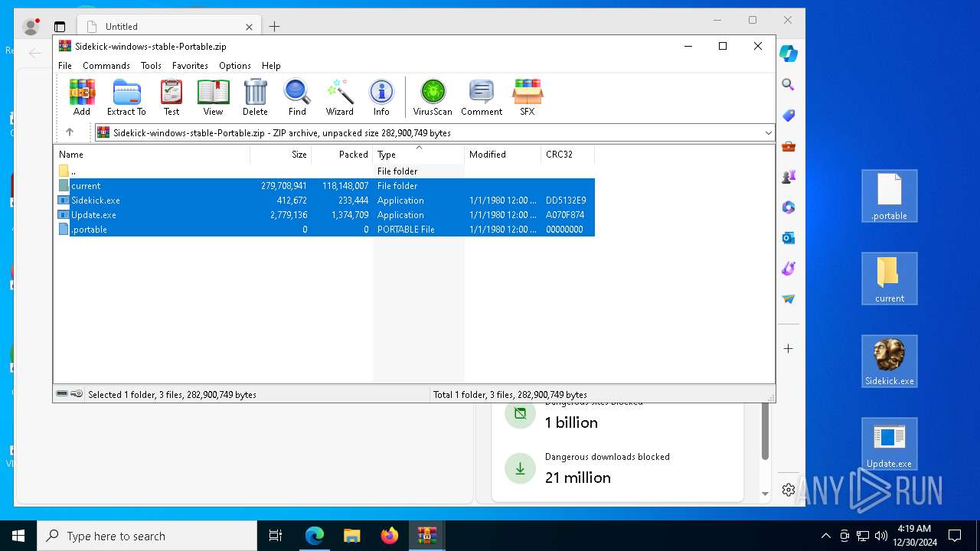This screenshot has height=551, width=980.
Task: Select the Update.exe desktop icon
Action: tap(890, 445)
